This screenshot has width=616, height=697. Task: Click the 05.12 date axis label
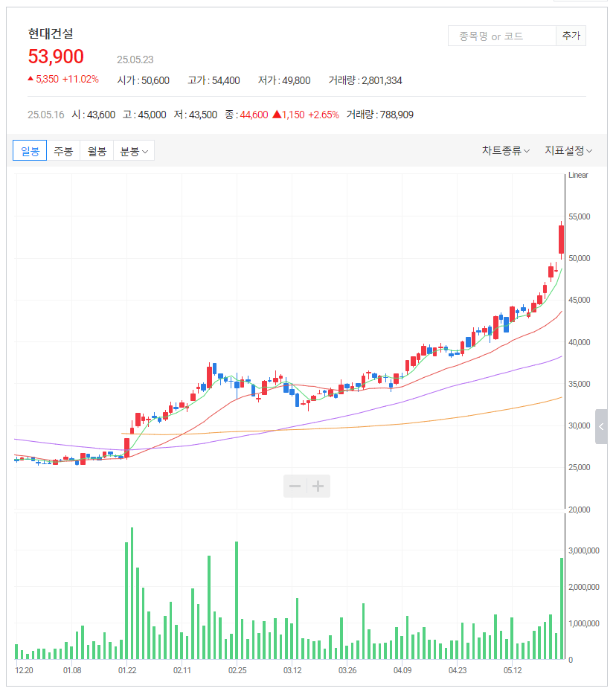pos(513,670)
